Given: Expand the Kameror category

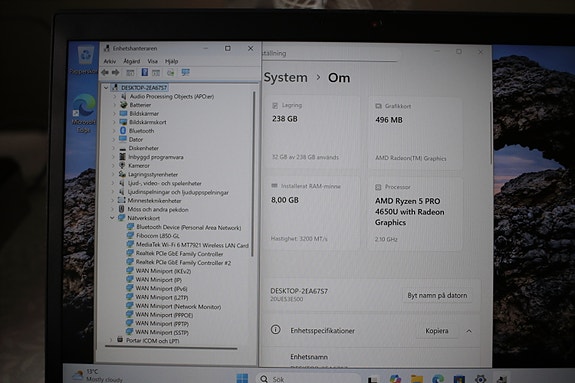Looking at the screenshot, I should click(113, 166).
